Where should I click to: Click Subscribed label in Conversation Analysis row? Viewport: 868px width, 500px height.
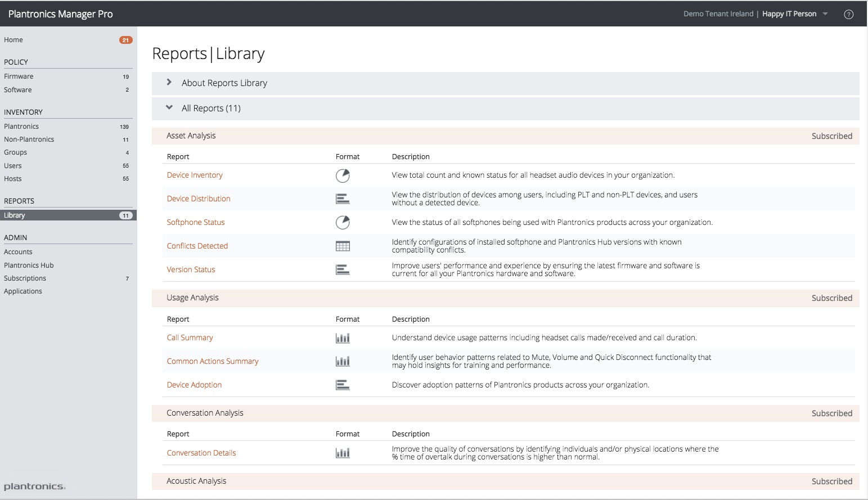(x=832, y=413)
